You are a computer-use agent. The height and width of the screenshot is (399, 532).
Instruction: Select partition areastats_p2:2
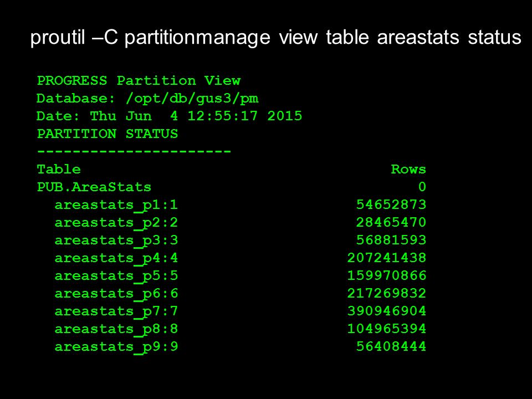(x=116, y=223)
